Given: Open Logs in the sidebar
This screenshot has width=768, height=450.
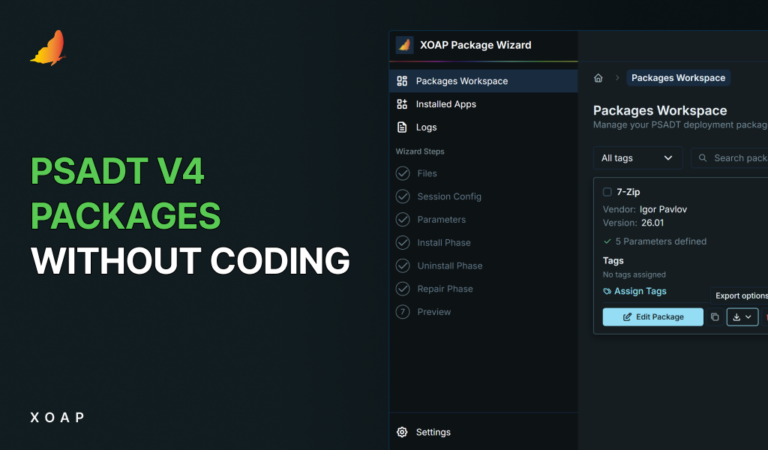Looking at the screenshot, I should 483,127.
